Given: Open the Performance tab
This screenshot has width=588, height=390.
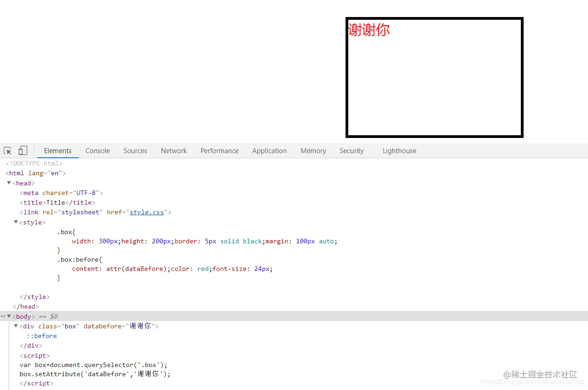Looking at the screenshot, I should (219, 151).
